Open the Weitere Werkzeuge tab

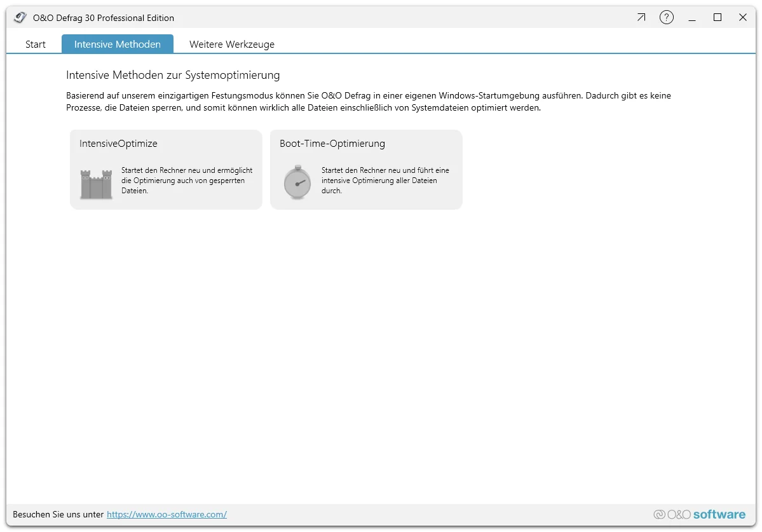click(231, 44)
